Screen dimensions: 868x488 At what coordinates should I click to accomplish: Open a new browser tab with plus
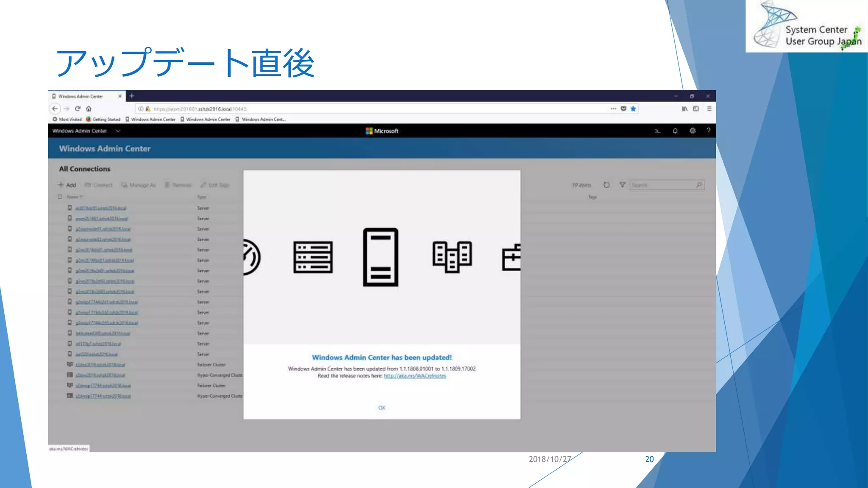tap(132, 96)
